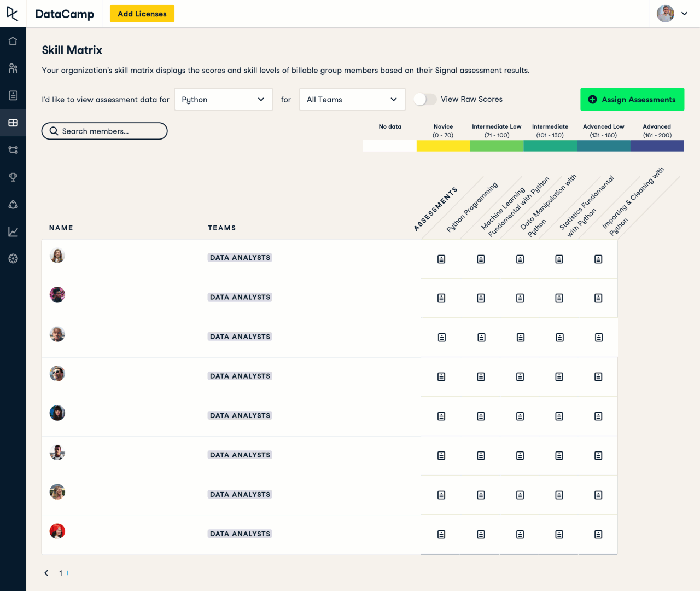
Task: Click the learning tracks icon in sidebar
Action: point(13,149)
